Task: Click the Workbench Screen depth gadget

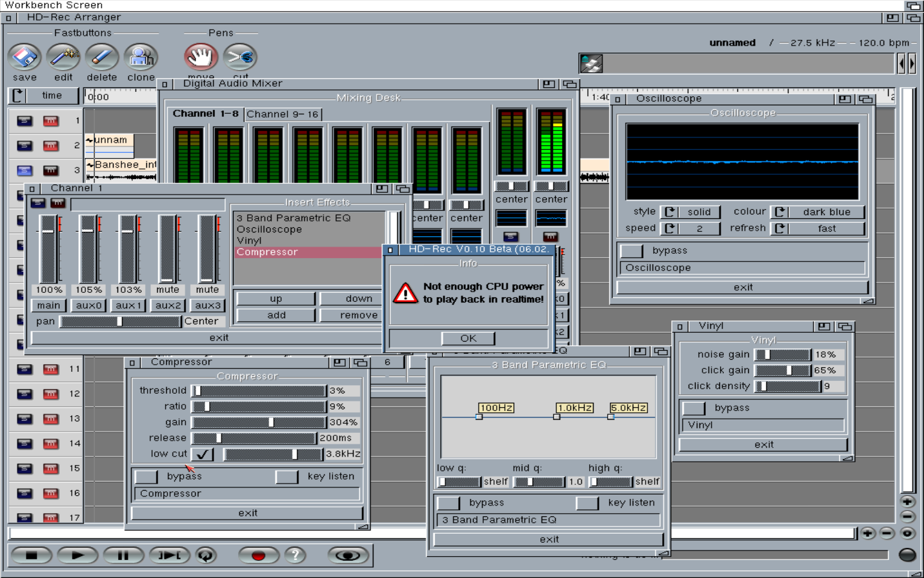Action: [914, 5]
